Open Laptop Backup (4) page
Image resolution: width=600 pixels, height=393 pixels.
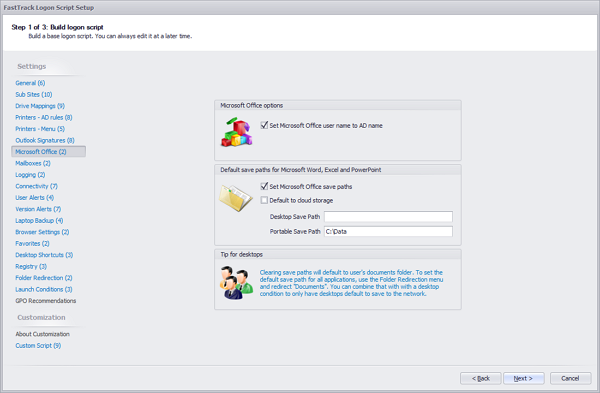(39, 221)
